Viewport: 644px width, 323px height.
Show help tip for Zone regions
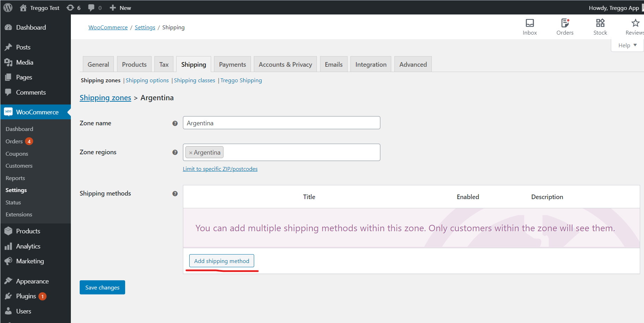click(175, 152)
